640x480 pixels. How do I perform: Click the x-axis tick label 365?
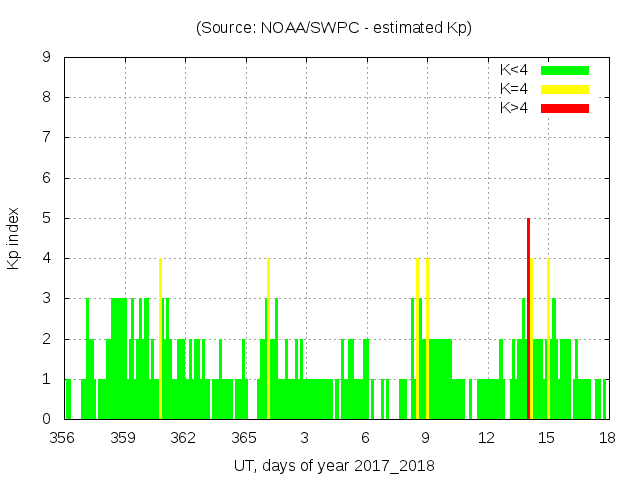tap(244, 438)
